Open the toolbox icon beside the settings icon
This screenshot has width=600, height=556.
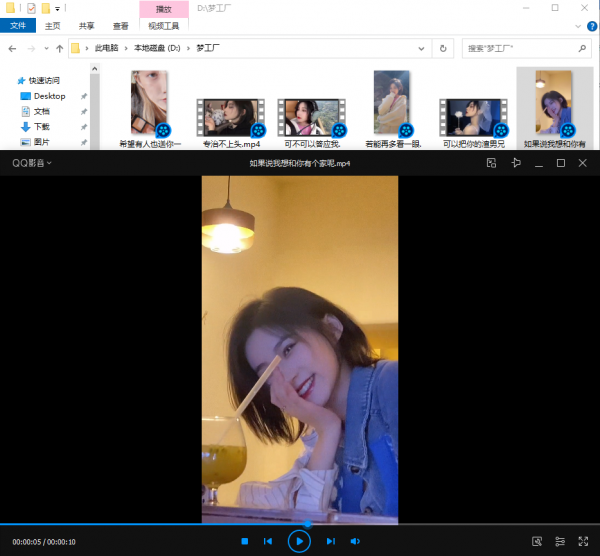(537, 541)
